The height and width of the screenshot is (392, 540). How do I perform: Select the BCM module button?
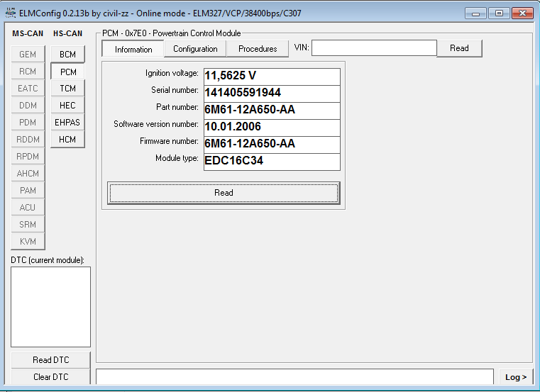click(67, 55)
